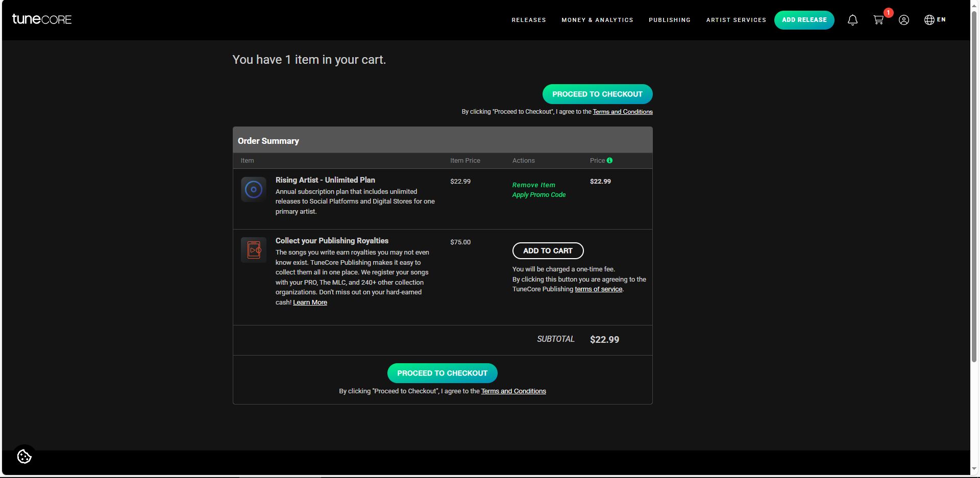Click the Price info icon
This screenshot has width=980, height=478.
click(609, 160)
